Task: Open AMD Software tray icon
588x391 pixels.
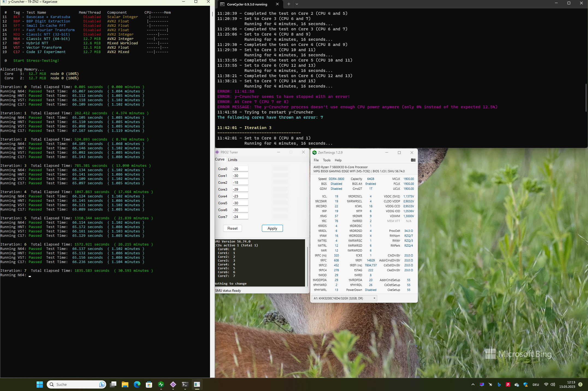Action: 508,384
